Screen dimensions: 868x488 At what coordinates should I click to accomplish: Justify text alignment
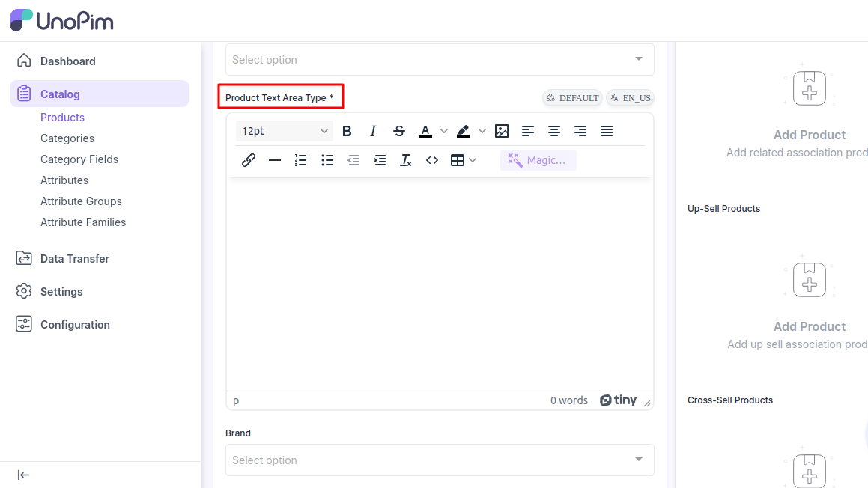click(x=607, y=131)
